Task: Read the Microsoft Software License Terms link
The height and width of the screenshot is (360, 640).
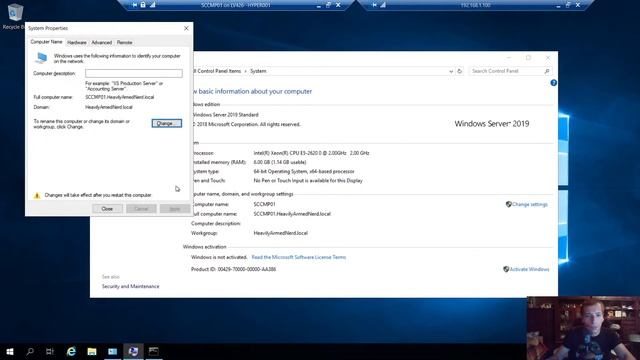Action: click(299, 257)
